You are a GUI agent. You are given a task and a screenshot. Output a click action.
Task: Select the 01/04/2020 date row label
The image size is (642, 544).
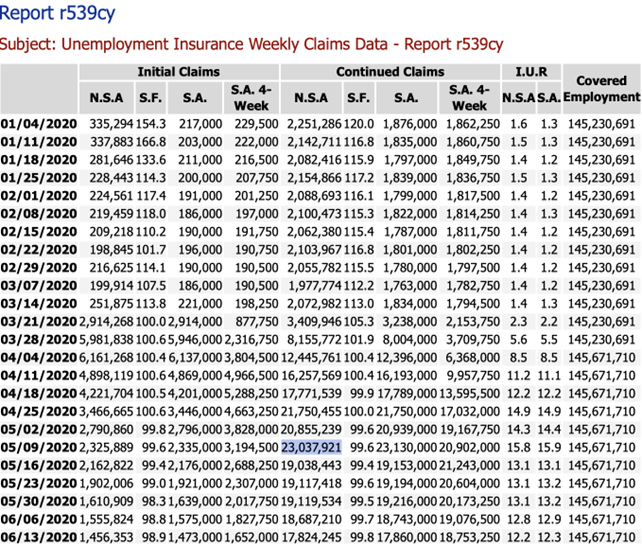39,124
